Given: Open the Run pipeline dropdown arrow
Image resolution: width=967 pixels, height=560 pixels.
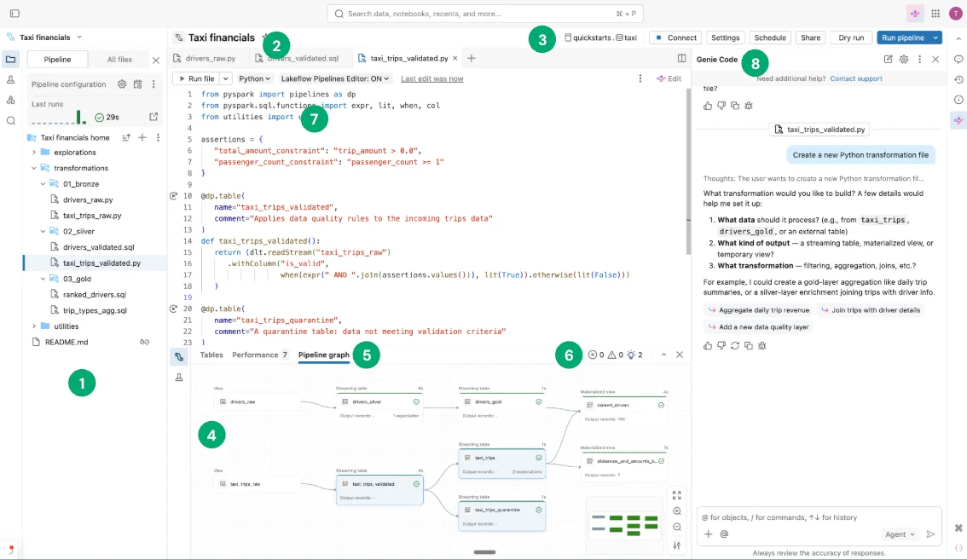Looking at the screenshot, I should tap(935, 38).
